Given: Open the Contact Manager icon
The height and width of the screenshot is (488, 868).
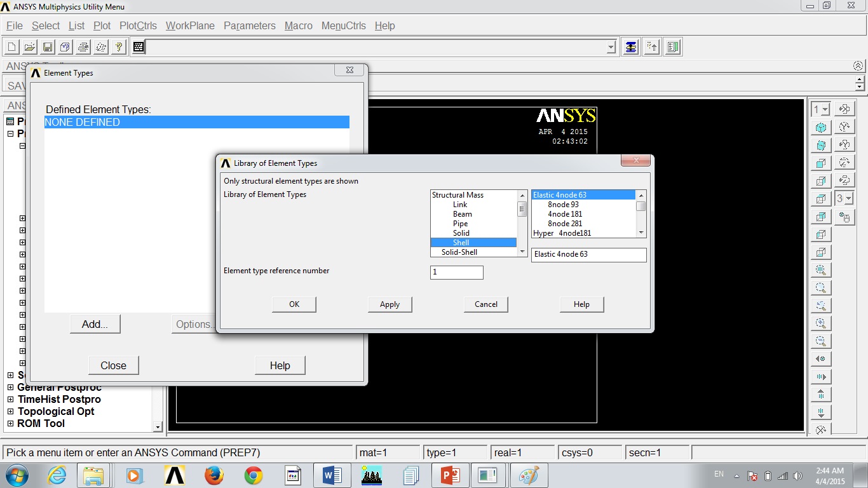Looking at the screenshot, I should click(674, 47).
